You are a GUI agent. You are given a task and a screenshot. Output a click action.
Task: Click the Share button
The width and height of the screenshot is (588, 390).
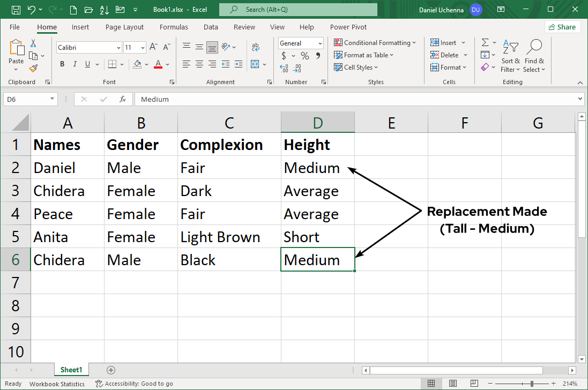(563, 27)
